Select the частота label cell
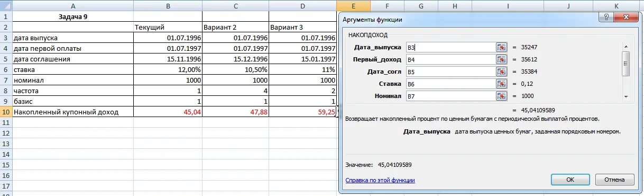This screenshot has width=644, height=196. pos(72,91)
